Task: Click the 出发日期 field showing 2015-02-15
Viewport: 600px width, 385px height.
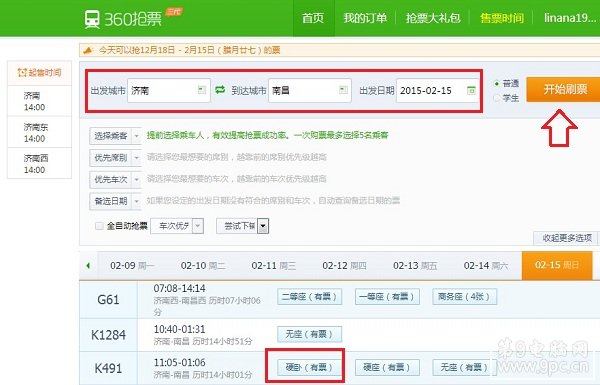Action: [437, 90]
